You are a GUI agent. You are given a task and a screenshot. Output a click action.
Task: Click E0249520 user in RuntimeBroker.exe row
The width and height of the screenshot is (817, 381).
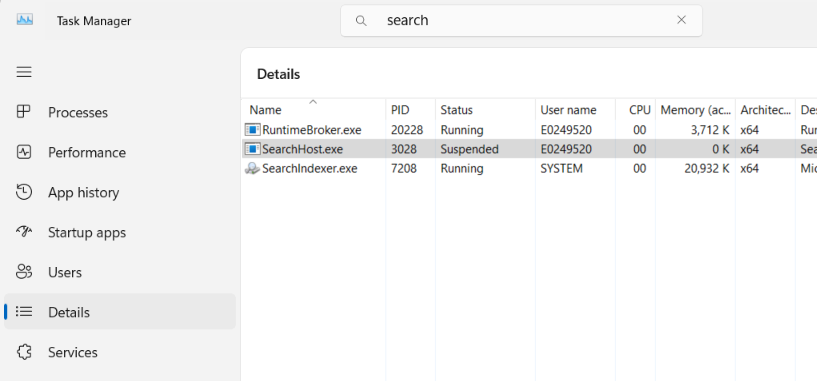566,130
